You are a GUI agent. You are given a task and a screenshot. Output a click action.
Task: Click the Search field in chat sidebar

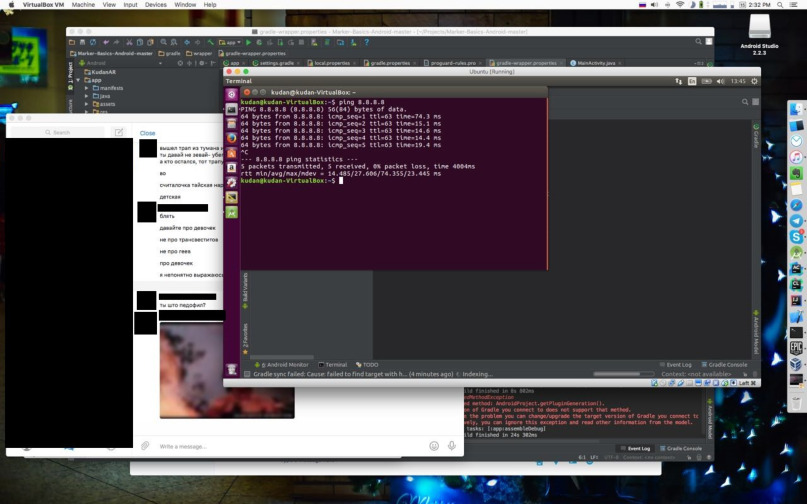(62, 132)
